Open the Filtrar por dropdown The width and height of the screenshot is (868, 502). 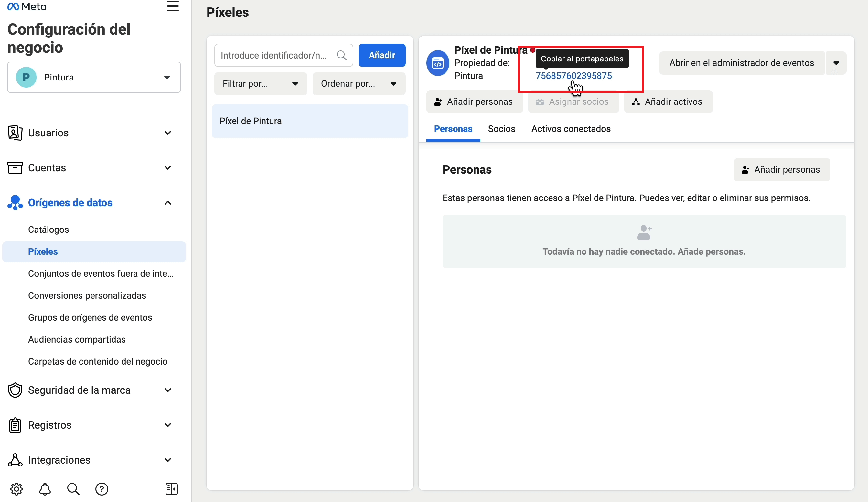coord(261,84)
